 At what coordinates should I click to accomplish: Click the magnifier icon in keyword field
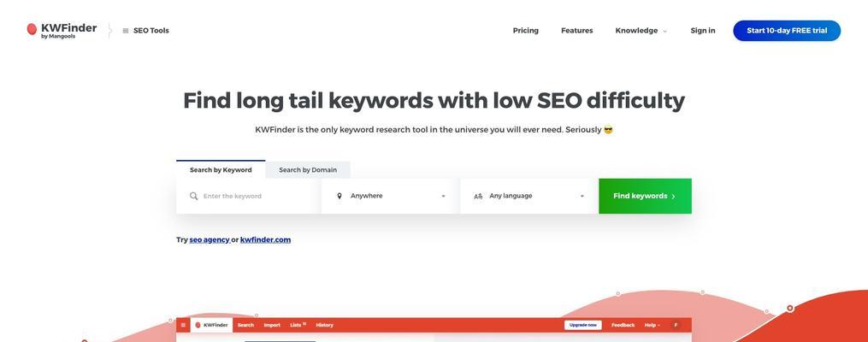(194, 196)
